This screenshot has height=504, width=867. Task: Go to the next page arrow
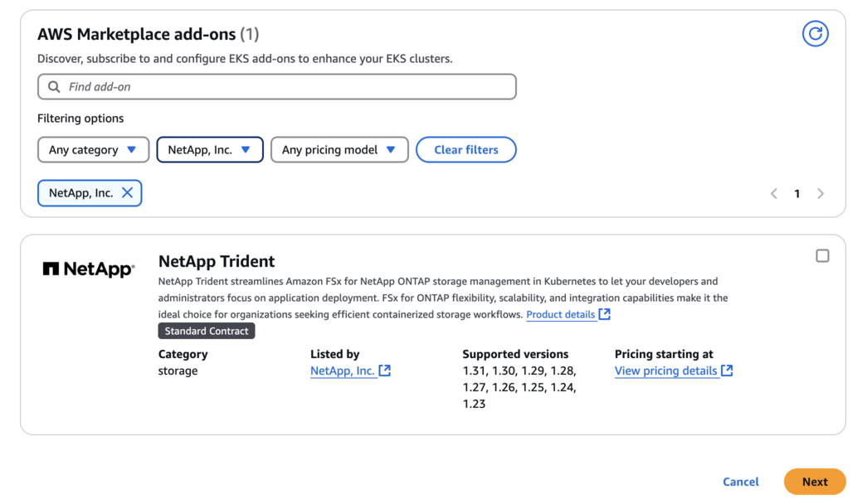pos(821,194)
